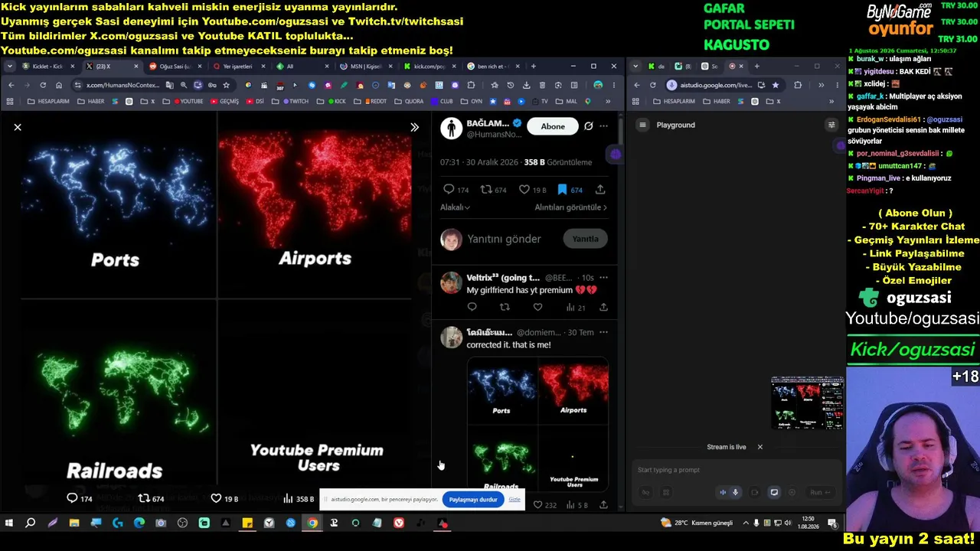
Task: Open the HESAPLARIM bookmarks folder in left browser
Action: pos(49,101)
